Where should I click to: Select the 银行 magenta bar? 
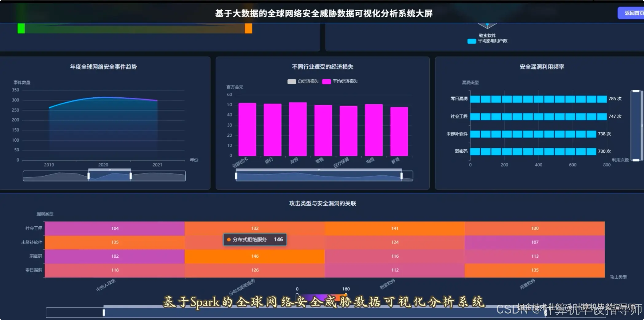point(273,130)
